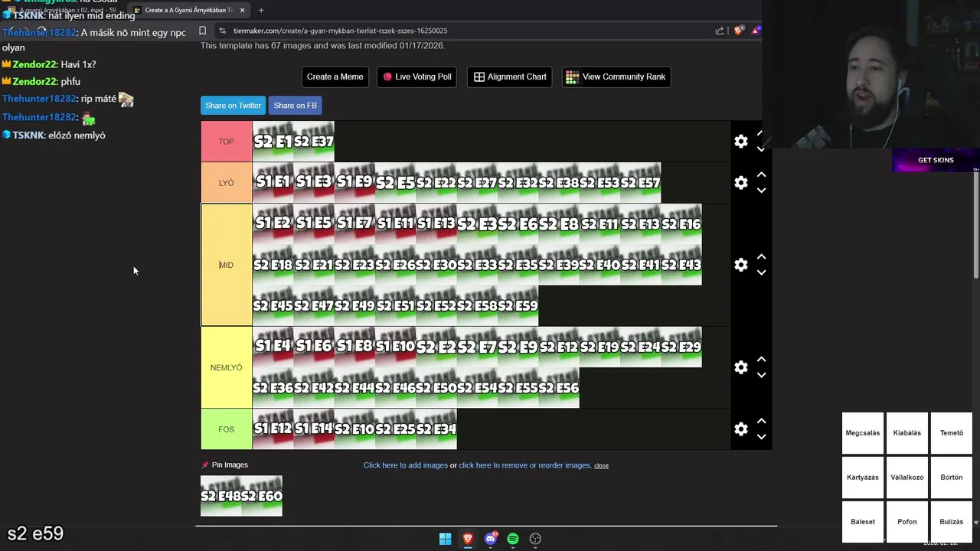Select the S2 E37 image in TOP tier

coord(314,142)
